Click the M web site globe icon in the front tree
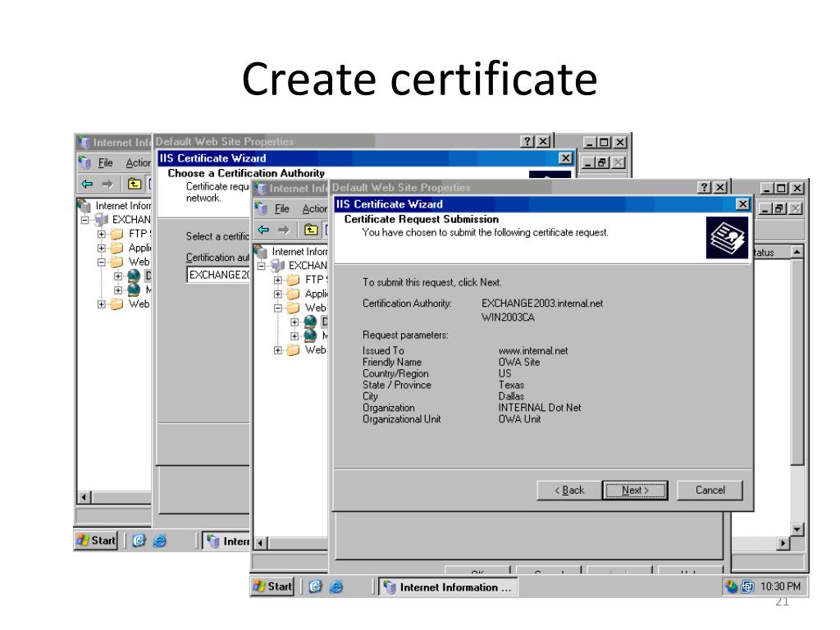This screenshot has height=630, width=840. (310, 336)
